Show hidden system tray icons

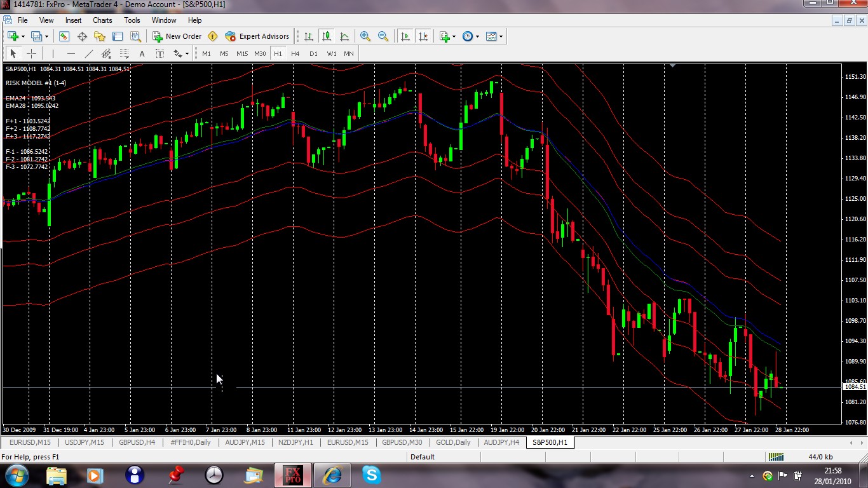(752, 476)
